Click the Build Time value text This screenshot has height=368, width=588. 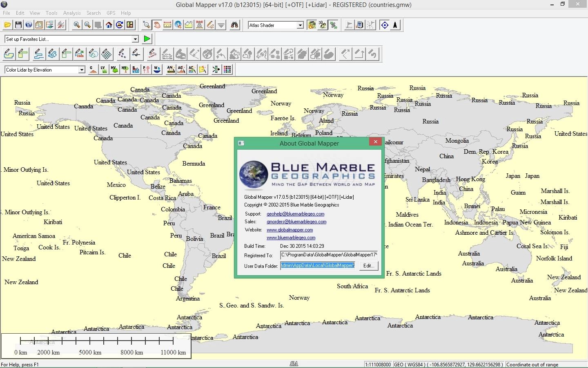[302, 246]
